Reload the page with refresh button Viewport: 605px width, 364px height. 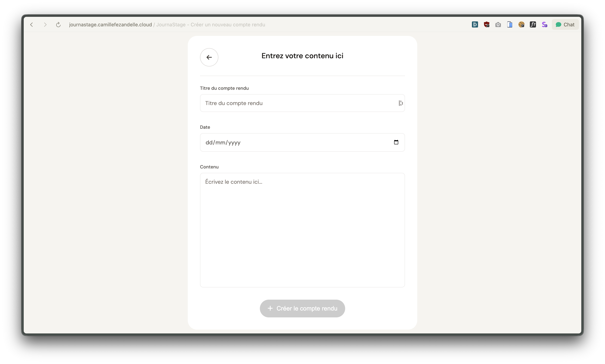pos(58,24)
